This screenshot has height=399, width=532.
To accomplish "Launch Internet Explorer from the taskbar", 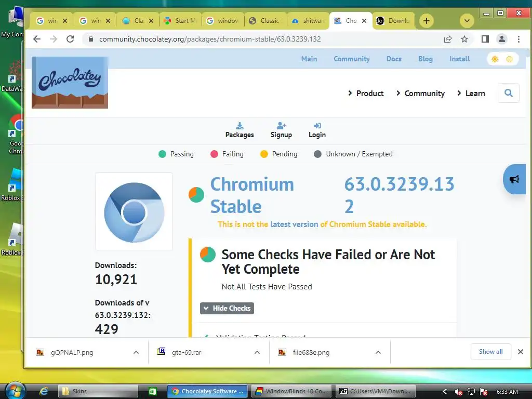I will (44, 391).
